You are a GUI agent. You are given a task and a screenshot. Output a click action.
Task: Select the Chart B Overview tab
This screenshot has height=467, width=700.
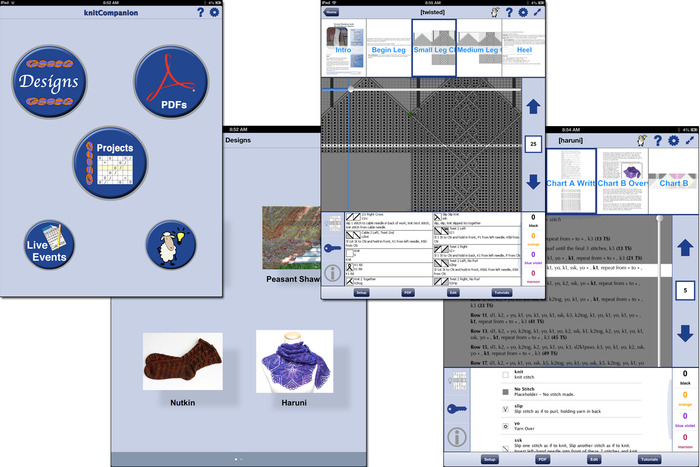[622, 181]
